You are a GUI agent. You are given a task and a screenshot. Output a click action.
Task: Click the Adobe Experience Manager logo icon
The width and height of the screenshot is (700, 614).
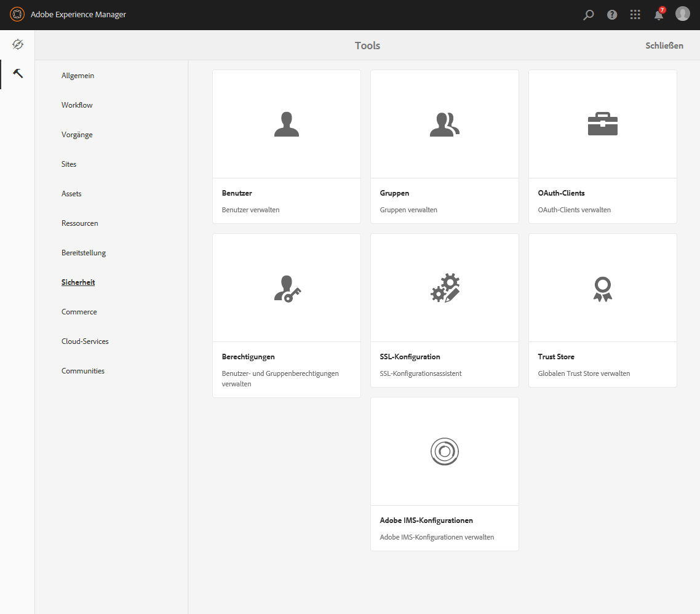pos(17,14)
